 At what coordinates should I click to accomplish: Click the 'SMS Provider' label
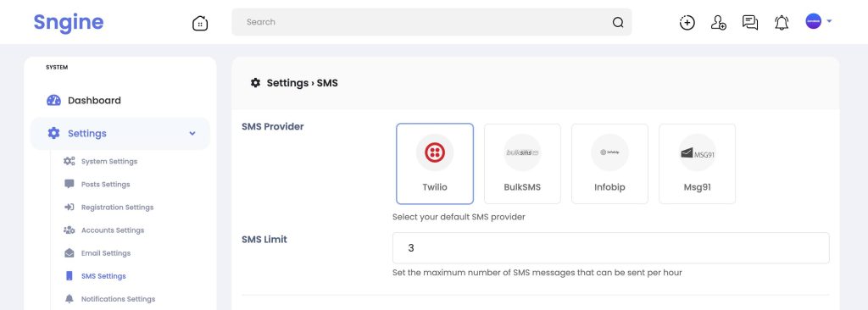[273, 127]
